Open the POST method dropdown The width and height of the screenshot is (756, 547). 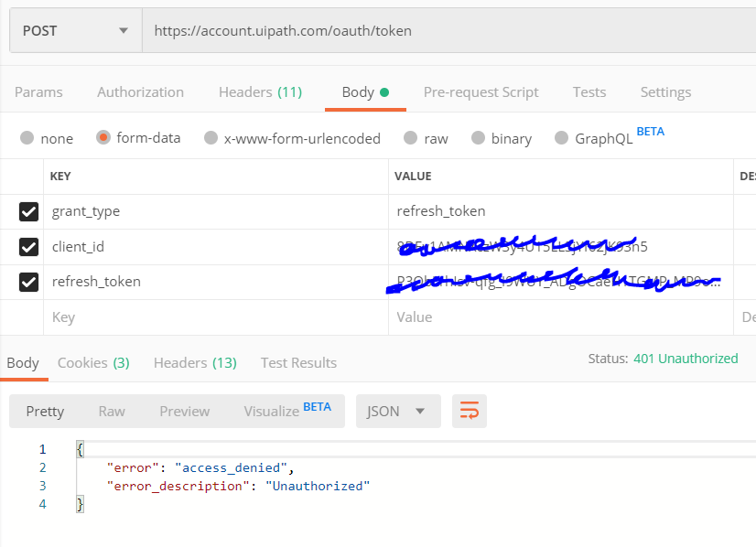75,30
